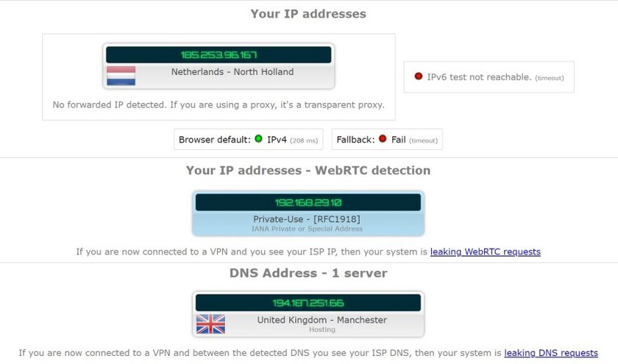
Task: Click the Your IP addresses heading
Action: click(x=308, y=13)
